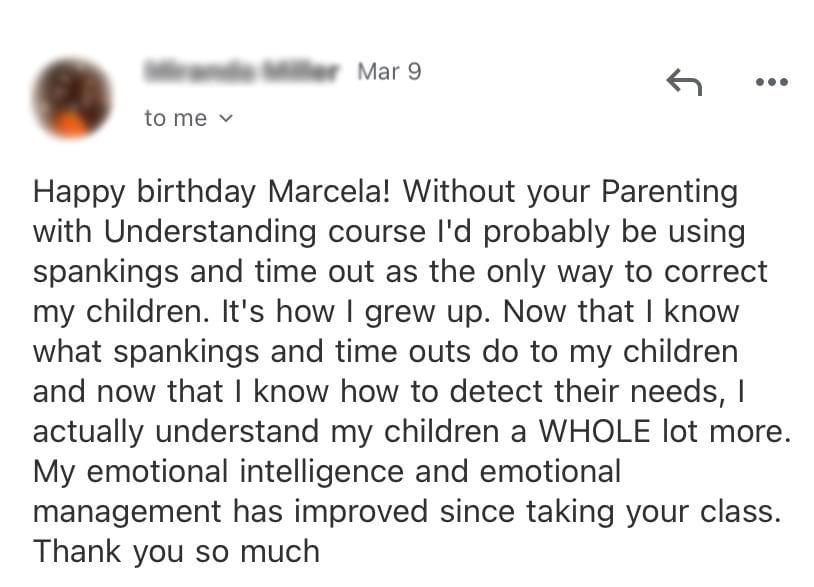Open the three-dot more options menu
814x587 pixels.
pos(771,83)
